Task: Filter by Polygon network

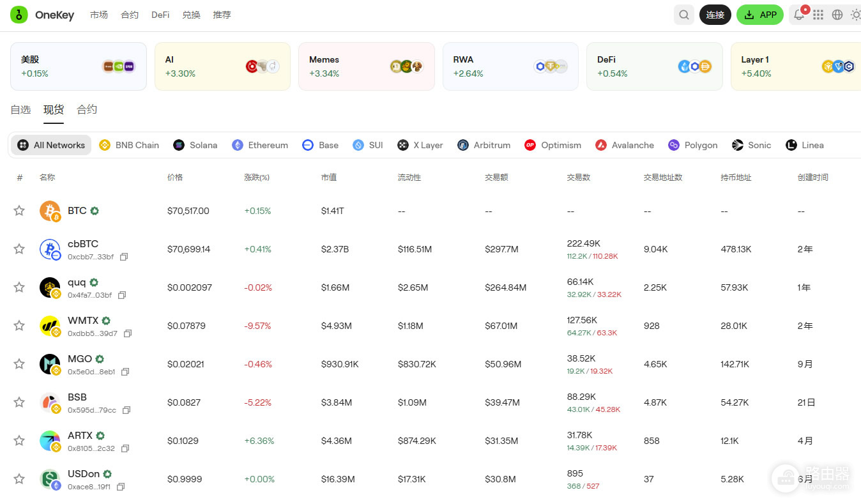Action: [693, 145]
